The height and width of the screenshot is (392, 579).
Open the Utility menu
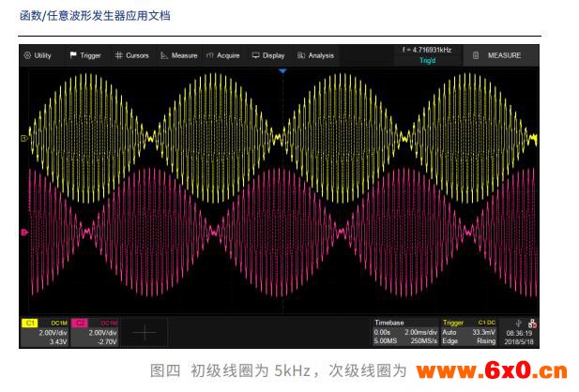[38, 55]
